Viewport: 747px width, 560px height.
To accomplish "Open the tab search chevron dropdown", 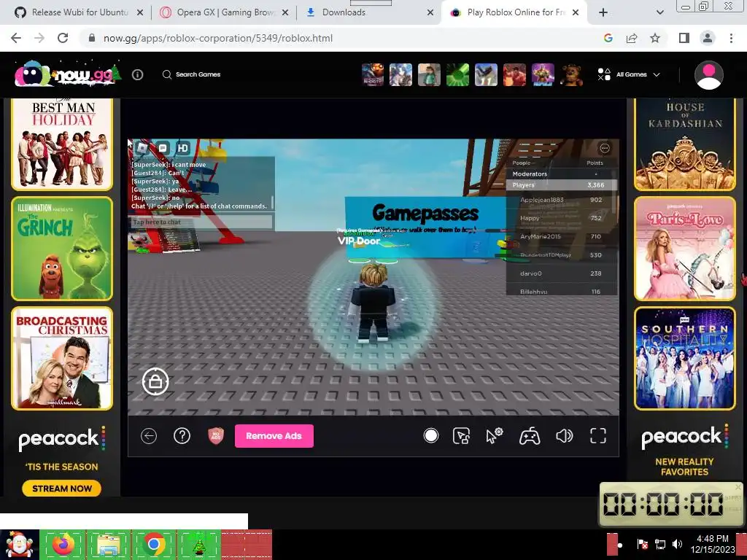I will pos(659,12).
